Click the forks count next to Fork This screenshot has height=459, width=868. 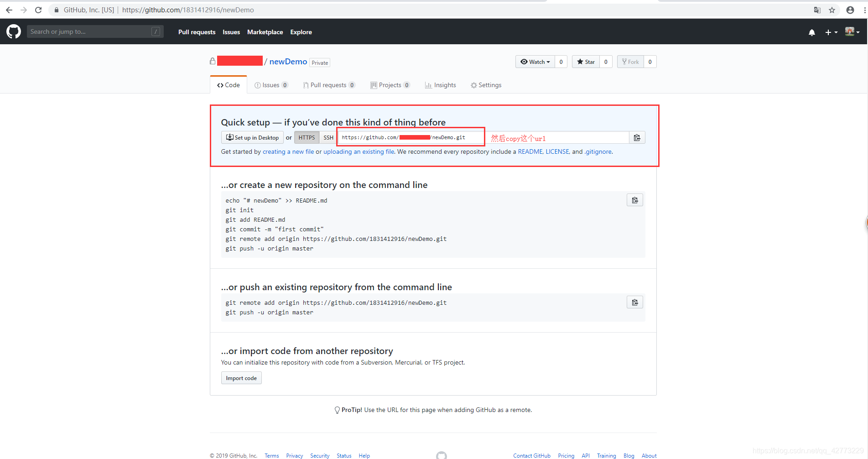click(650, 62)
